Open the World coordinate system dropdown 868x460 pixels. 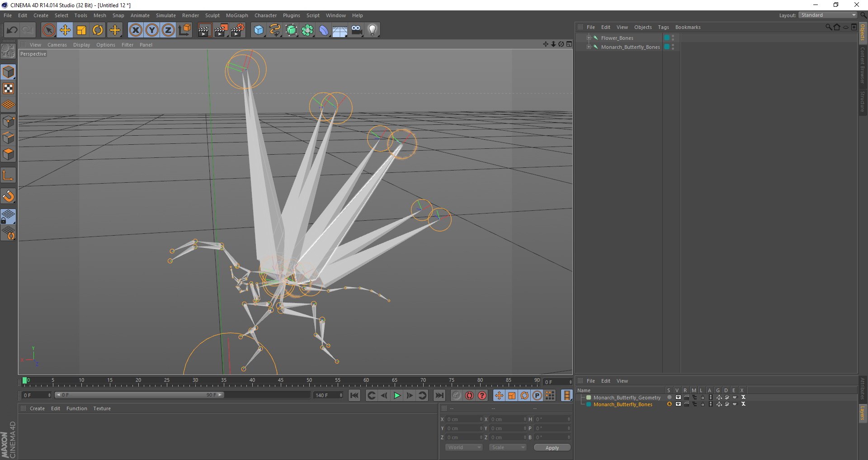[464, 447]
